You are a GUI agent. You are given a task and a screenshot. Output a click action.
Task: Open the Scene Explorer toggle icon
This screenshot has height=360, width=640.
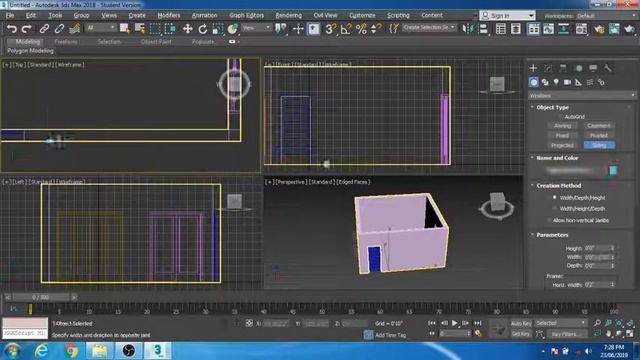coord(500,29)
